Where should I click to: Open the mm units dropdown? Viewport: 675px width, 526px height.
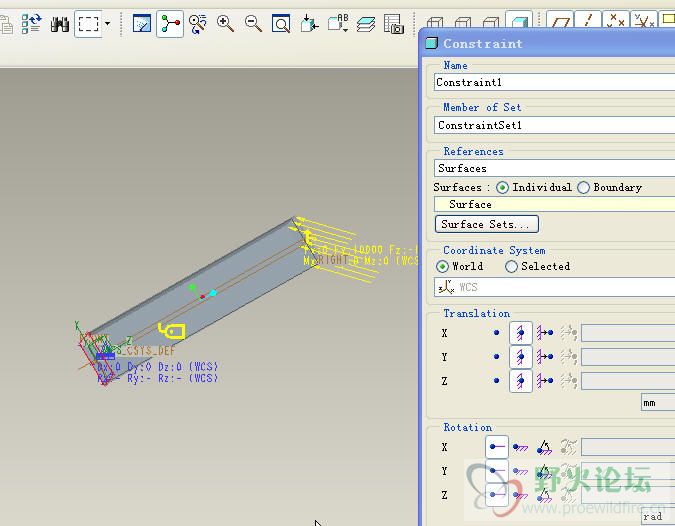[x=658, y=403]
